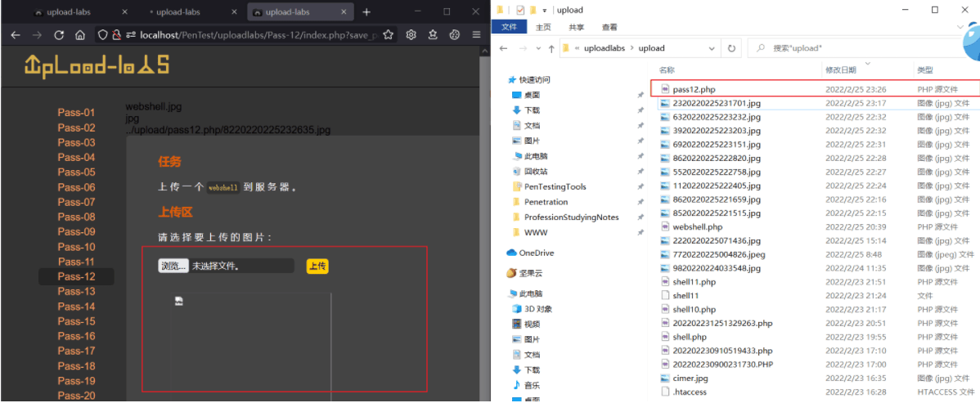
Task: Open ProfessionStudyingNotes folder
Action: coord(571,217)
